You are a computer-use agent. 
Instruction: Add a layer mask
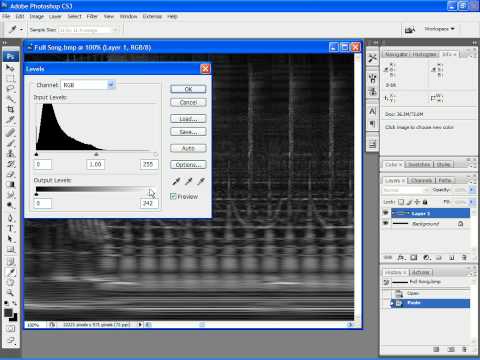[x=414, y=258]
